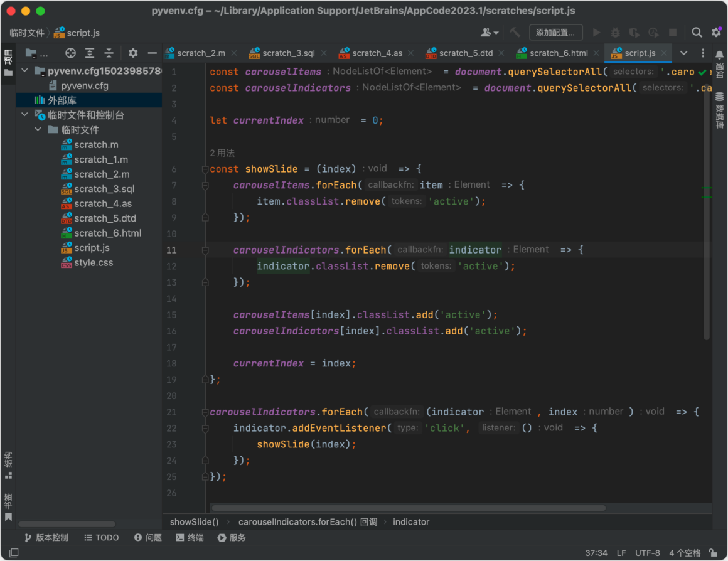Fold the showSlide function at line 6
Screen dimensions: 728x561
(x=205, y=169)
